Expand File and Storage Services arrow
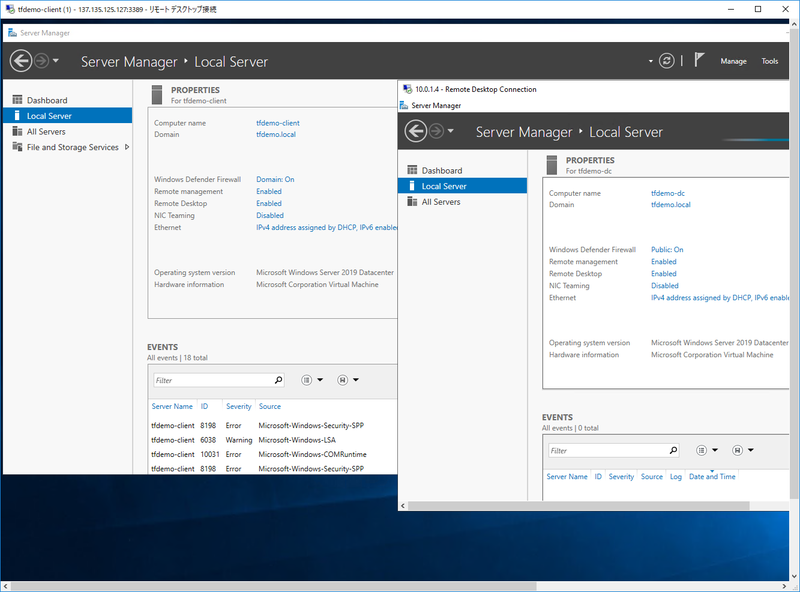 pos(127,147)
